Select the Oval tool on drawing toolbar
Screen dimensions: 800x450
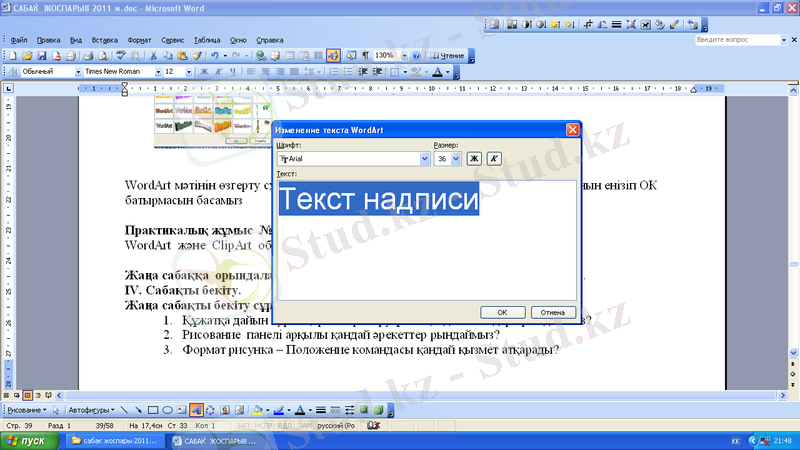[168, 410]
